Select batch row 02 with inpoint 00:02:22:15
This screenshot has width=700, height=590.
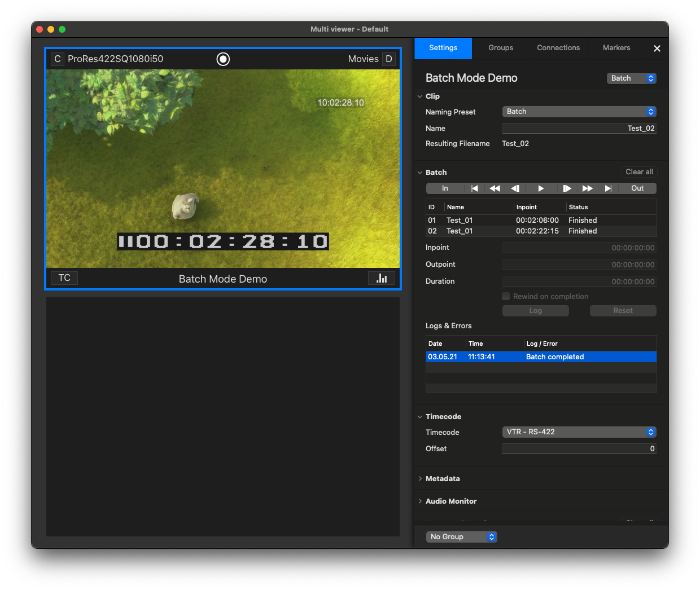[x=541, y=231]
